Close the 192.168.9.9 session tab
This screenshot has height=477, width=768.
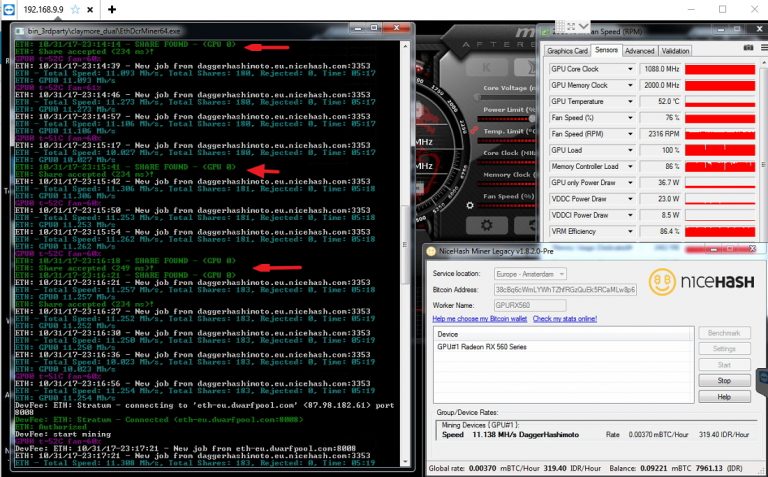point(90,9)
